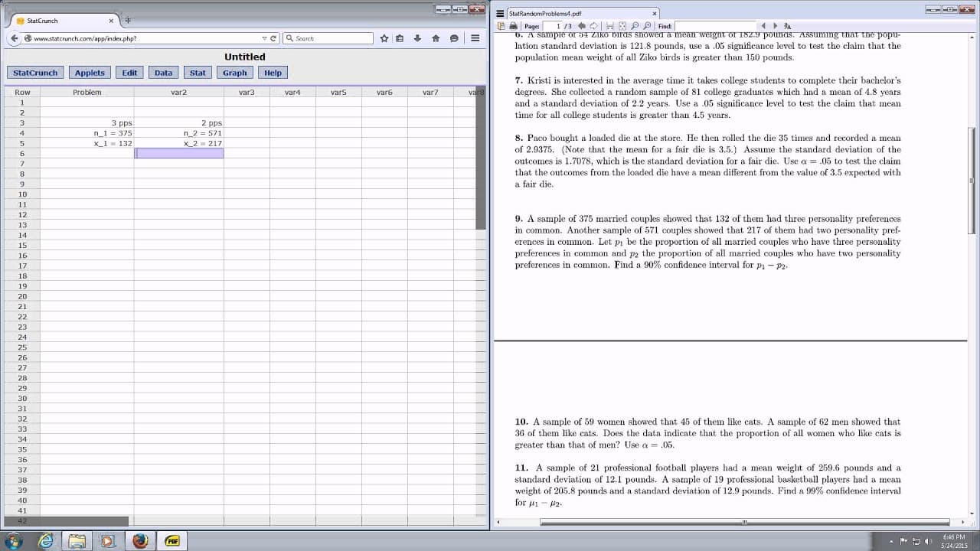Click the cell containing '2 pps'
The width and height of the screenshot is (980, 551).
pyautogui.click(x=179, y=122)
